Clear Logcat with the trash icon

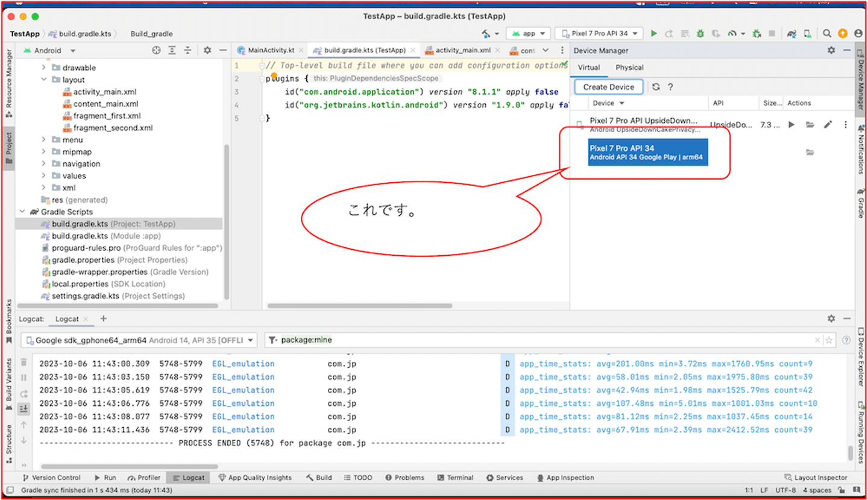tap(24, 363)
